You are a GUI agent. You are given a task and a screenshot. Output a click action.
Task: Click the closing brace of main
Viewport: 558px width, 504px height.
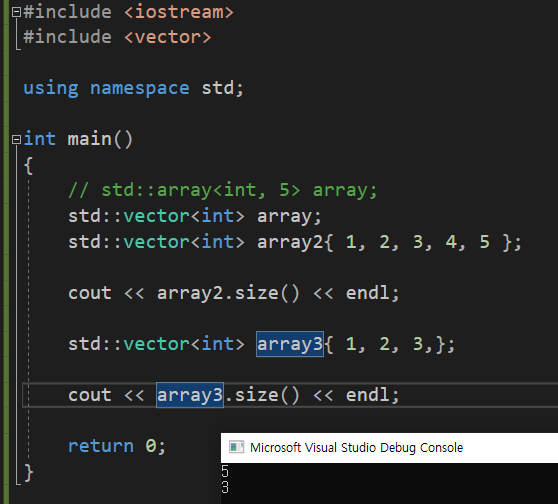pos(29,473)
